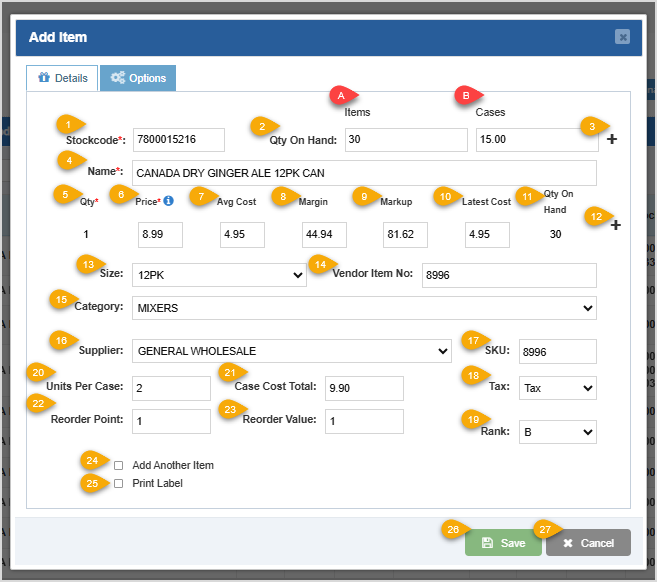This screenshot has width=657, height=582.
Task: Click the Add Another Item label text
Action: pyautogui.click(x=173, y=465)
